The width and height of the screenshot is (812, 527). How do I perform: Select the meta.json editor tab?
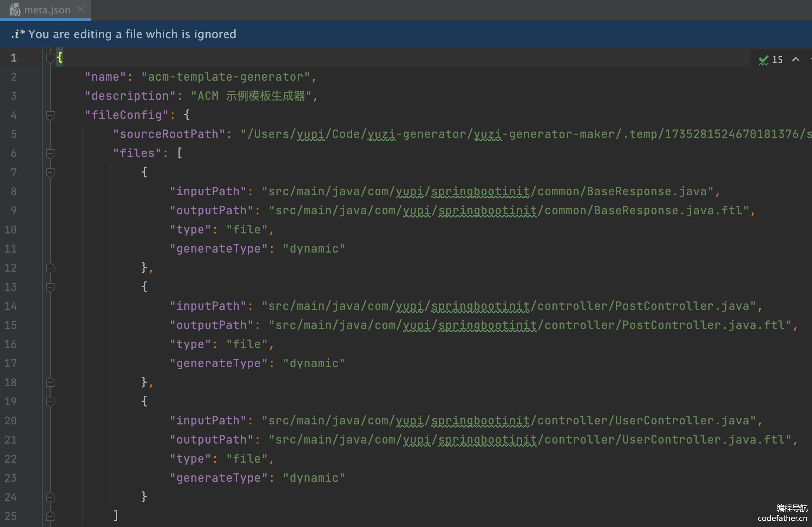[47, 10]
